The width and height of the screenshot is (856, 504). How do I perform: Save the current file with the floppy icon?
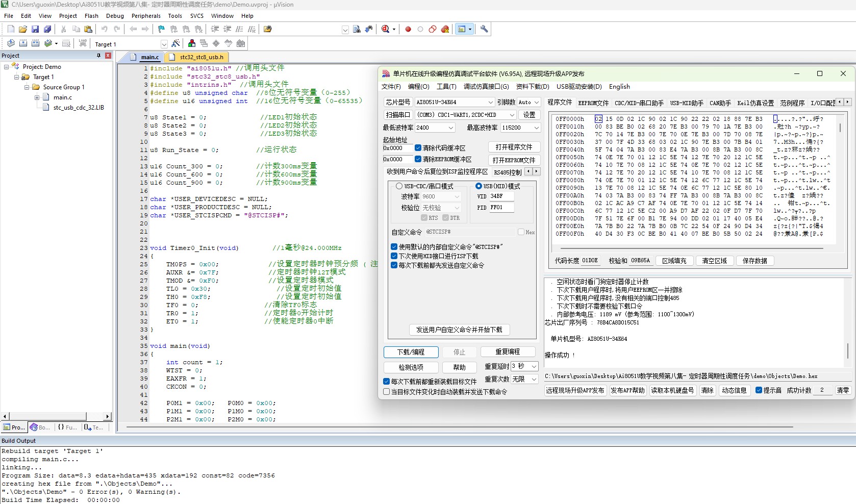[x=35, y=29]
